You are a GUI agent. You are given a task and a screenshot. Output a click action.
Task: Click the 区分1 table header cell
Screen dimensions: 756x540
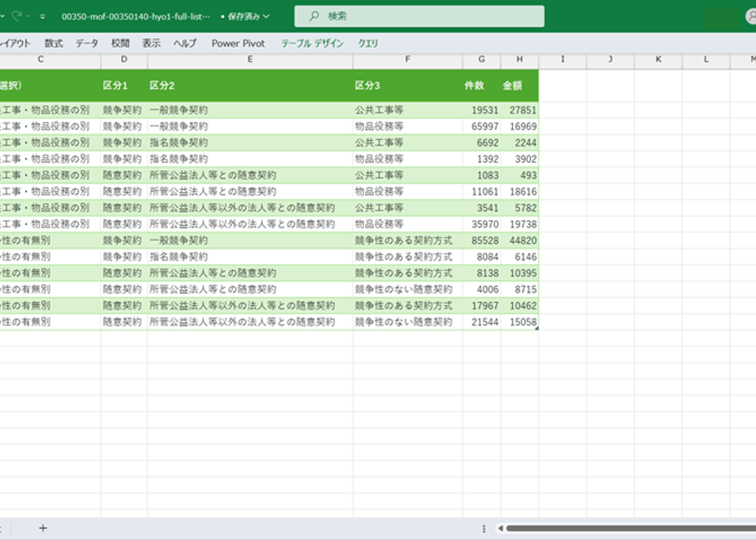(x=124, y=86)
